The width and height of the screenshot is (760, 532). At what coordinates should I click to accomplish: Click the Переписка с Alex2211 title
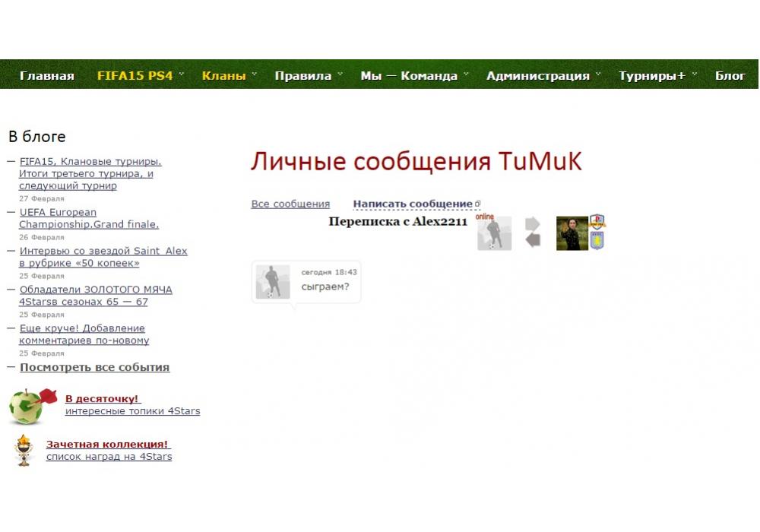(x=398, y=221)
